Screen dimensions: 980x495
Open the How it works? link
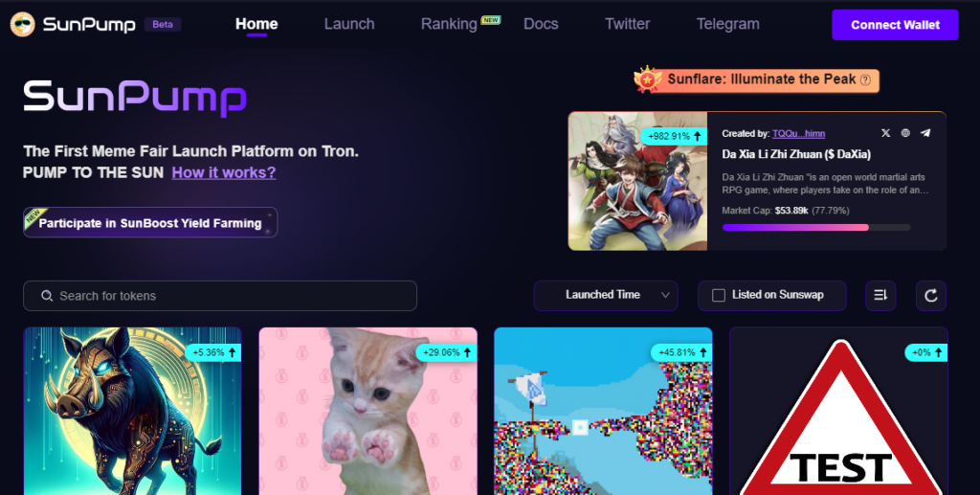point(224,172)
